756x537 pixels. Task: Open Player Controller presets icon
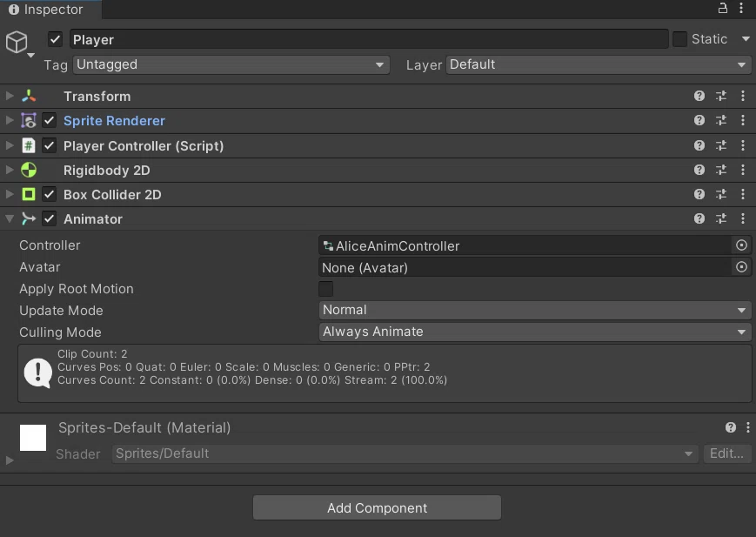pos(721,145)
